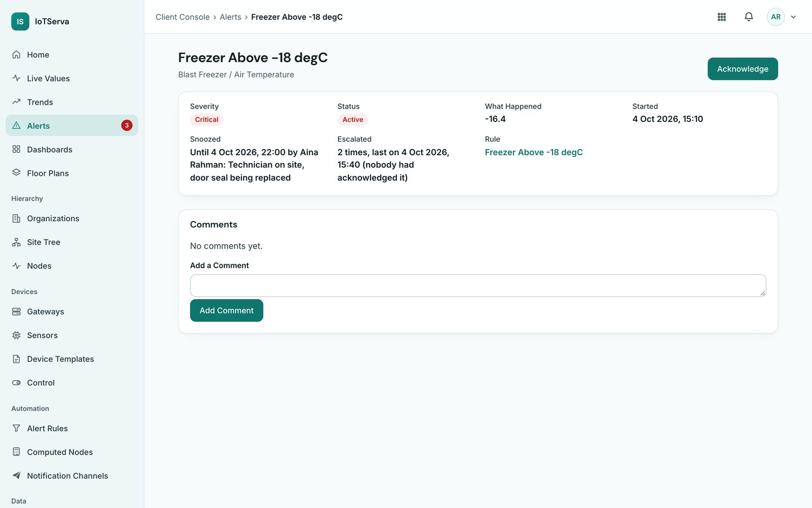
Task: Click the started time 4 Oct 2026, 15:10
Action: click(668, 119)
